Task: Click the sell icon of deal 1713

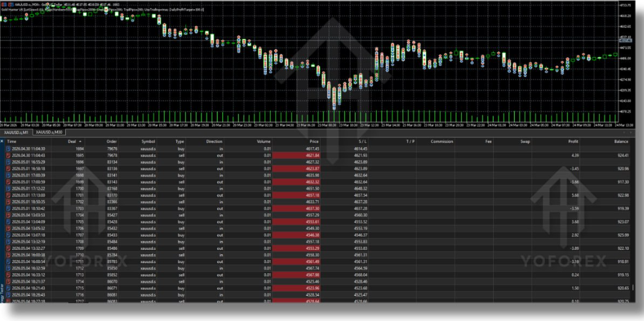Action: coord(8,275)
